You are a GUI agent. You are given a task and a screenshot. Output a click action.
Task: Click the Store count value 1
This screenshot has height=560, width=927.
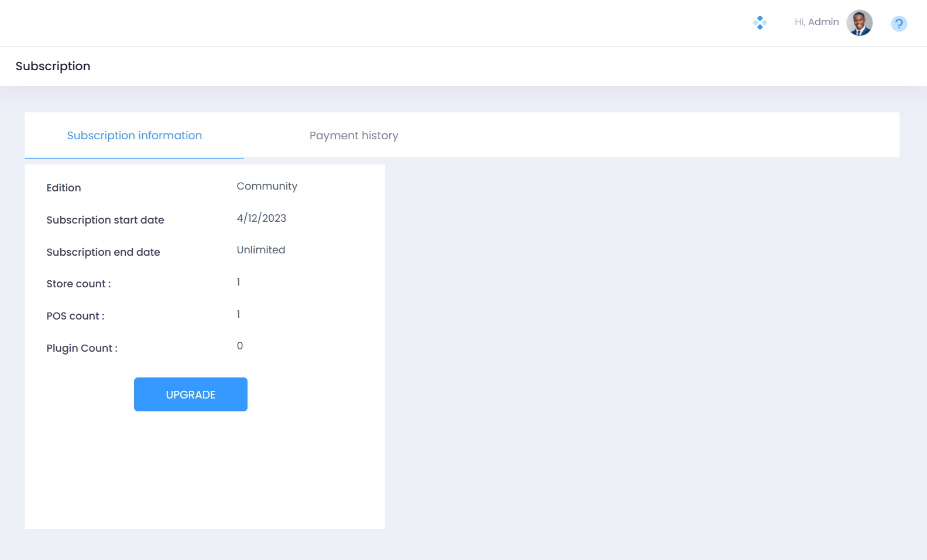(239, 282)
